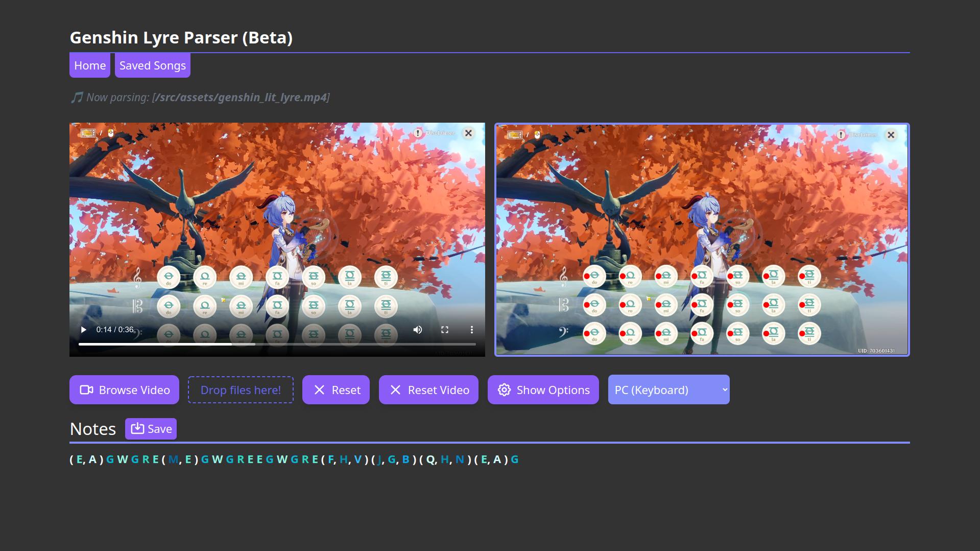The width and height of the screenshot is (980, 551).
Task: Click the middle-row do note in left video
Action: [169, 306]
